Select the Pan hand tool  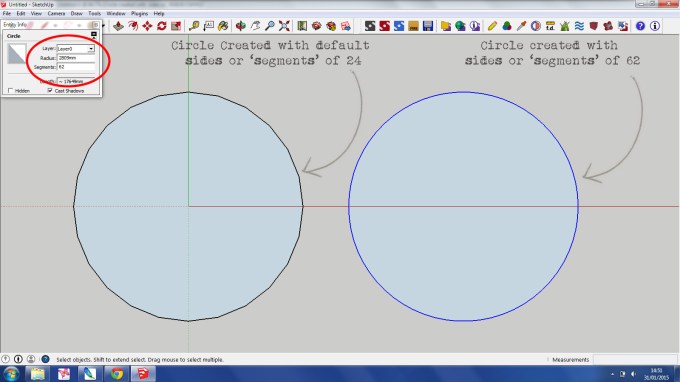(255, 26)
